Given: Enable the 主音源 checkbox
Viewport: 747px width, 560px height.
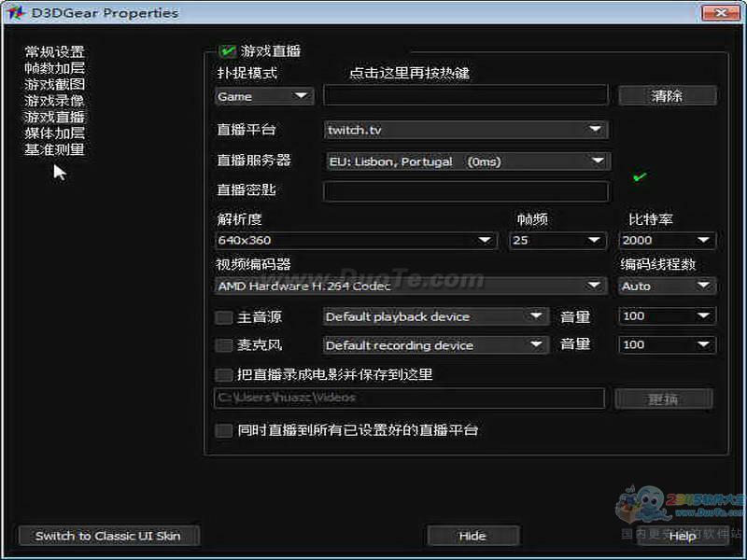Looking at the screenshot, I should coord(223,317).
